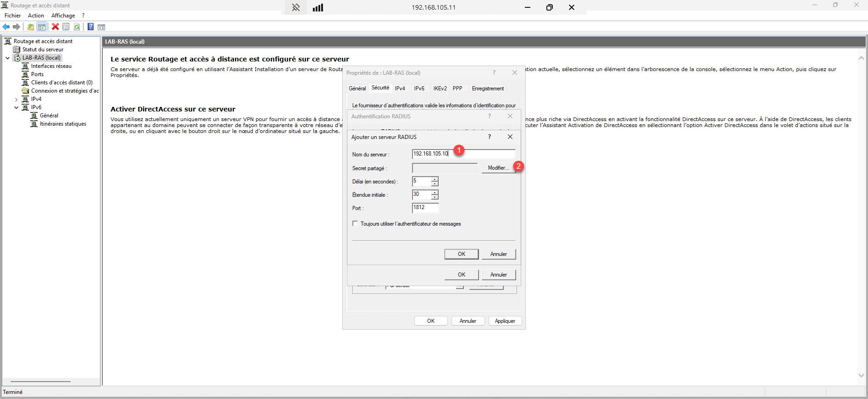This screenshot has width=868, height=399.
Task: Click the blue help question mark icon
Action: (90, 27)
